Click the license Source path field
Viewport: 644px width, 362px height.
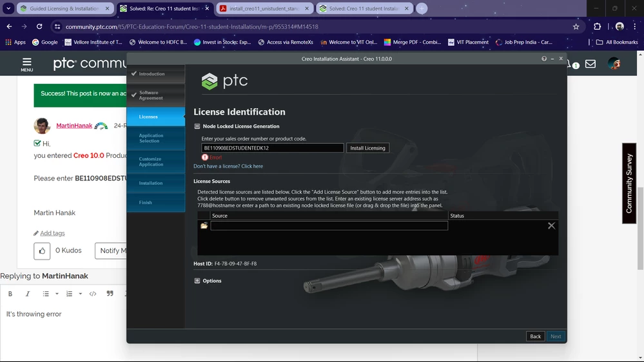coord(329,225)
